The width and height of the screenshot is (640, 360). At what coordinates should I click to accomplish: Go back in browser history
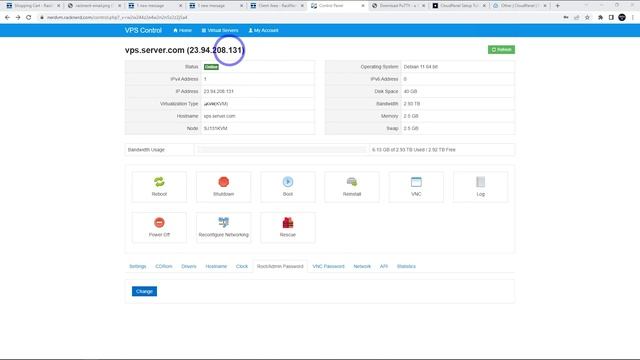[x=7, y=18]
